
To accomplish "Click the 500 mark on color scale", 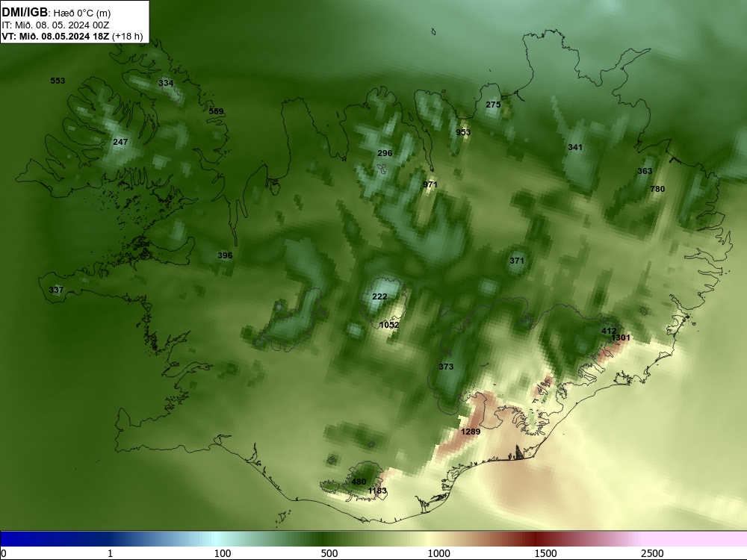I will tap(329, 553).
